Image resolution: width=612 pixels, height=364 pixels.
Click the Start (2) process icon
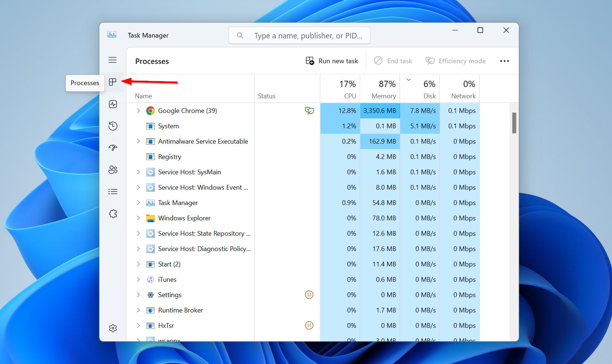(150, 264)
